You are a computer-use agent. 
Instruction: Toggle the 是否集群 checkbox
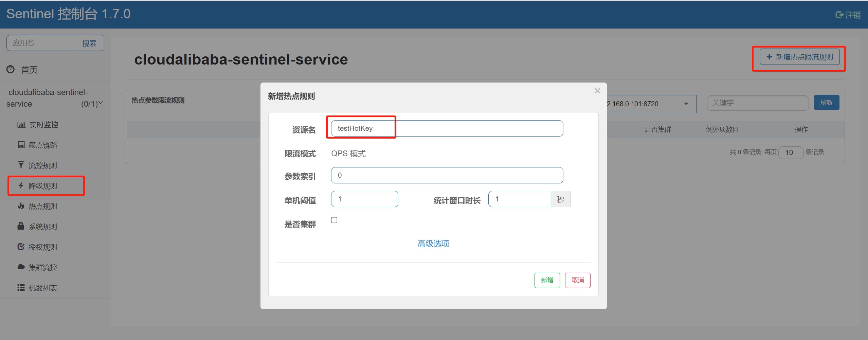point(334,220)
